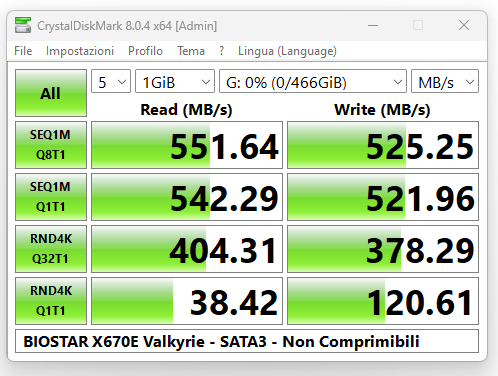This screenshot has width=498, height=376.
Task: Open the ? help menu
Action: coord(222,51)
